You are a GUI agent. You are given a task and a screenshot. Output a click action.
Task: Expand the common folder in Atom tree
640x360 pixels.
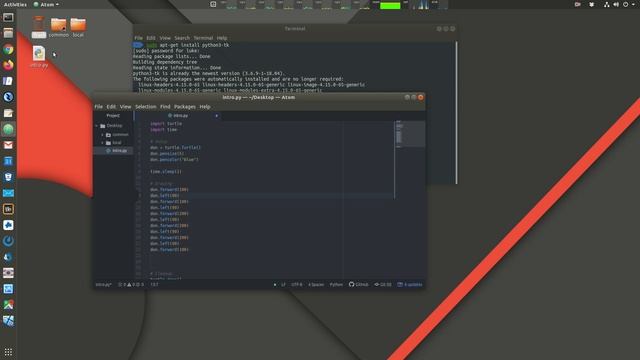coord(102,134)
